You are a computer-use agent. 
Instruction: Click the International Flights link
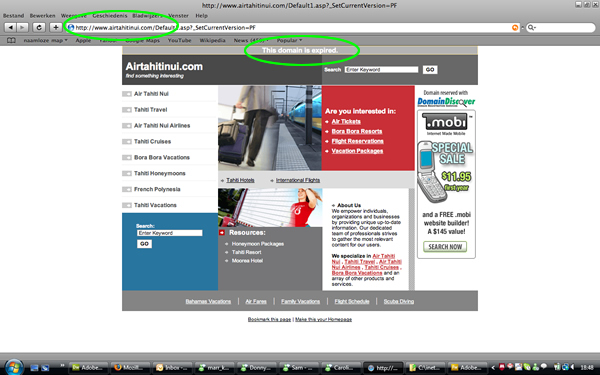[x=298, y=180]
